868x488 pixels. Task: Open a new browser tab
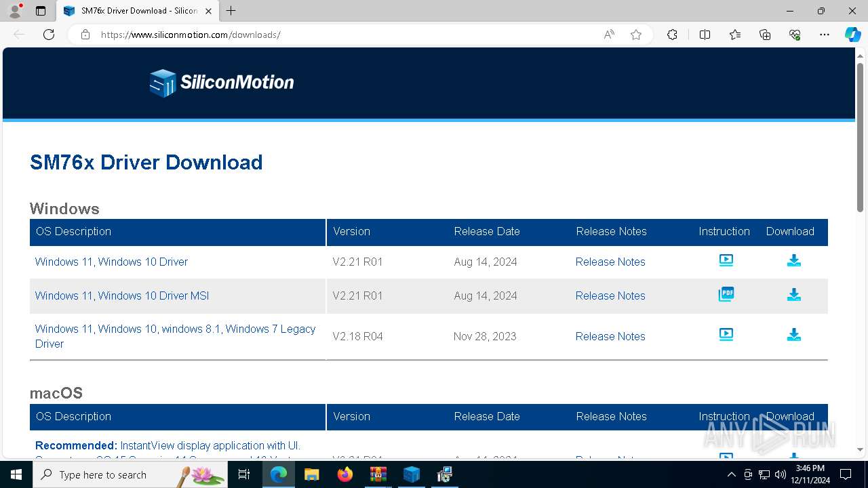coord(231,11)
